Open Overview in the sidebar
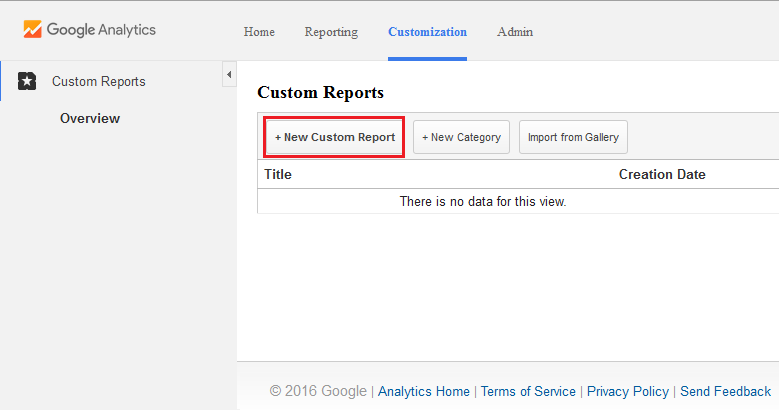The width and height of the screenshot is (779, 410). [90, 118]
